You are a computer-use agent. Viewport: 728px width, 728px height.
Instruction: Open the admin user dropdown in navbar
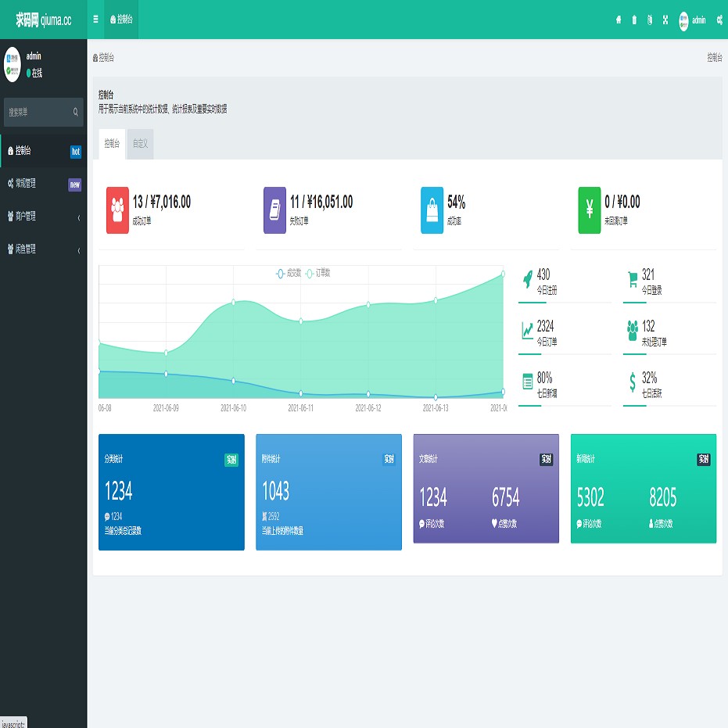point(692,20)
